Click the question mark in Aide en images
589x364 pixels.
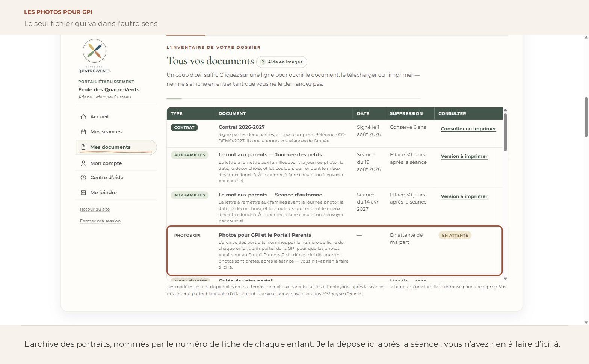coord(263,62)
